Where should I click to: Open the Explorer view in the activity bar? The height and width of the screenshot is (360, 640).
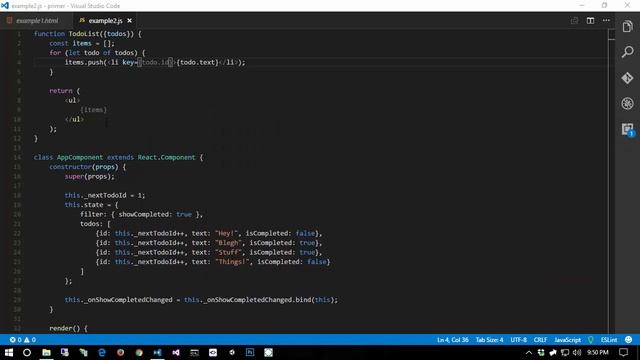pyautogui.click(x=627, y=27)
